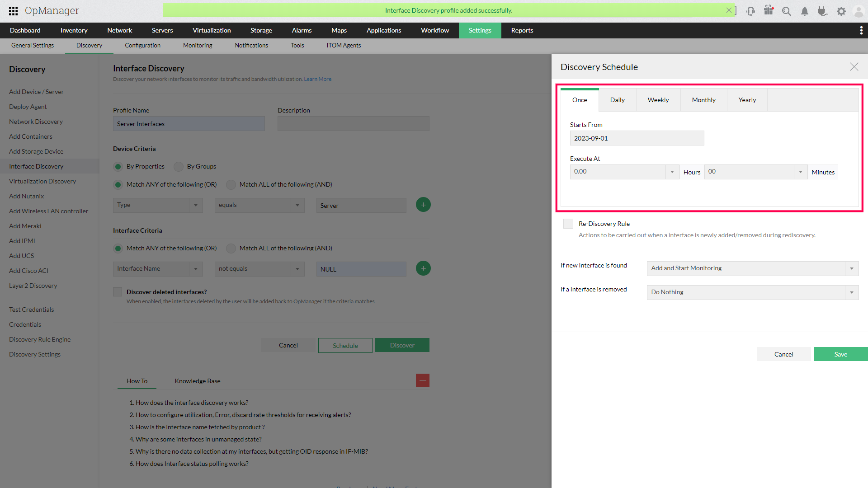
Task: Open the headset support icon
Action: 750,11
